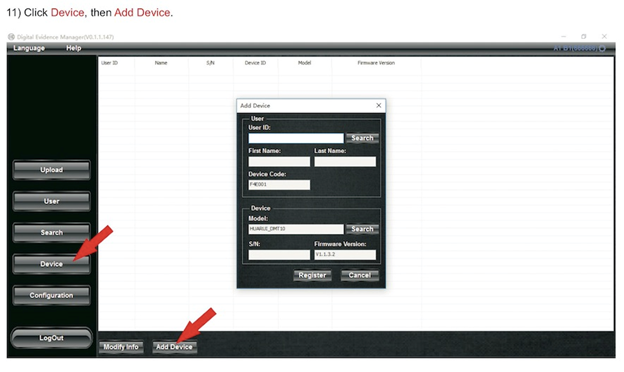The width and height of the screenshot is (624, 372).
Task: Click the Digital Evidence Manager title icon
Action: click(x=11, y=37)
